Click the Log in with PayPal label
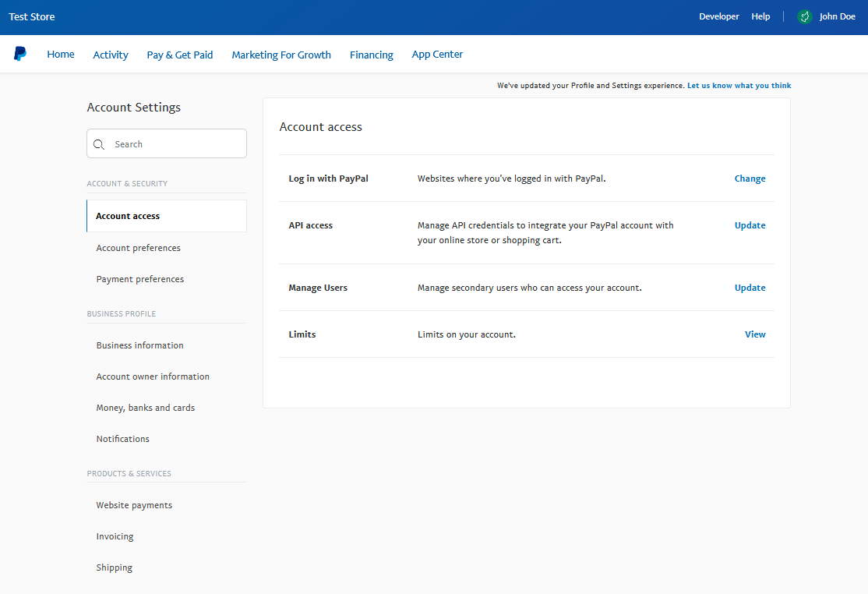The image size is (868, 594). (328, 179)
